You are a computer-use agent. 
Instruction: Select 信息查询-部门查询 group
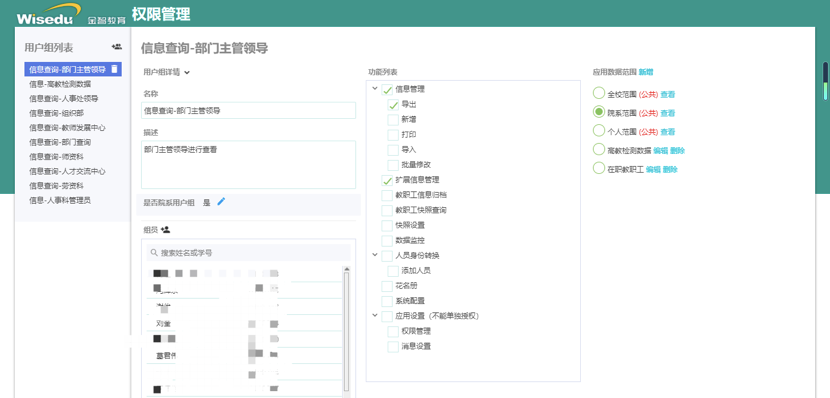click(60, 142)
